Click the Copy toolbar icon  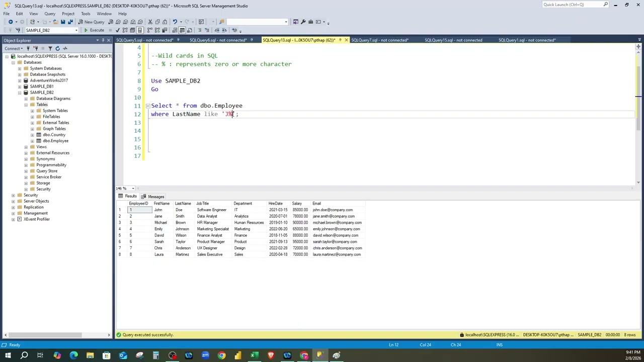(x=157, y=22)
